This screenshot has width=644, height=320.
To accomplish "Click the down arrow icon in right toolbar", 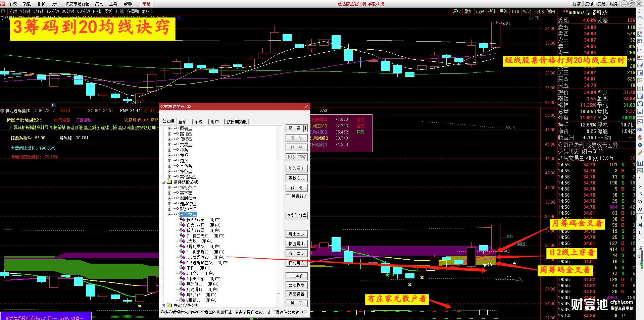I will coord(640,26).
